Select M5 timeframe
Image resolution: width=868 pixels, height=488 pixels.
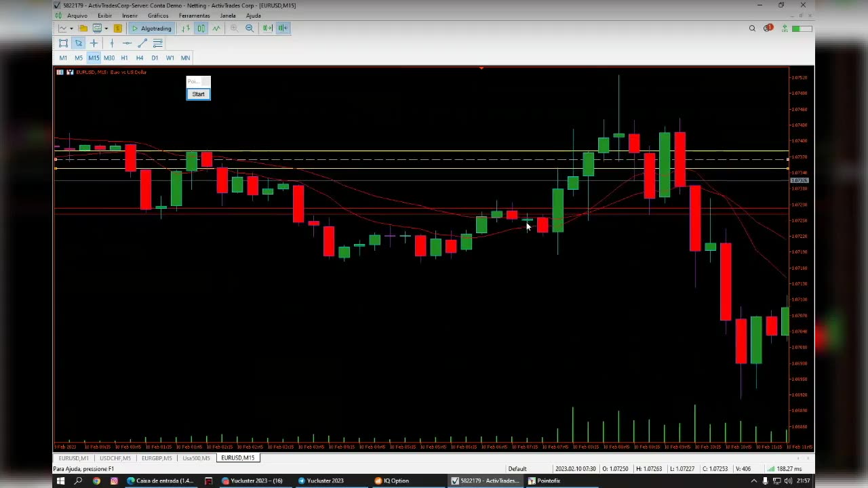[x=79, y=58]
